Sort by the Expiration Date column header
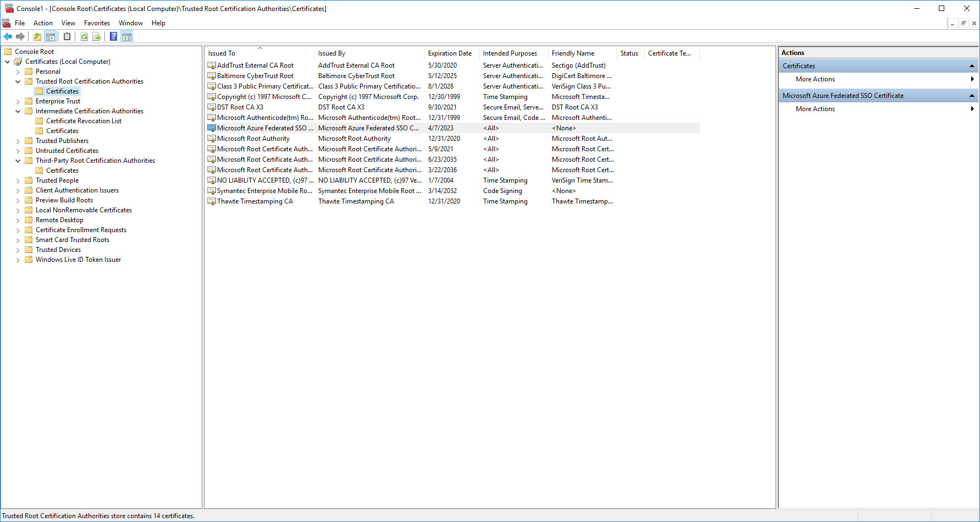 pos(450,53)
